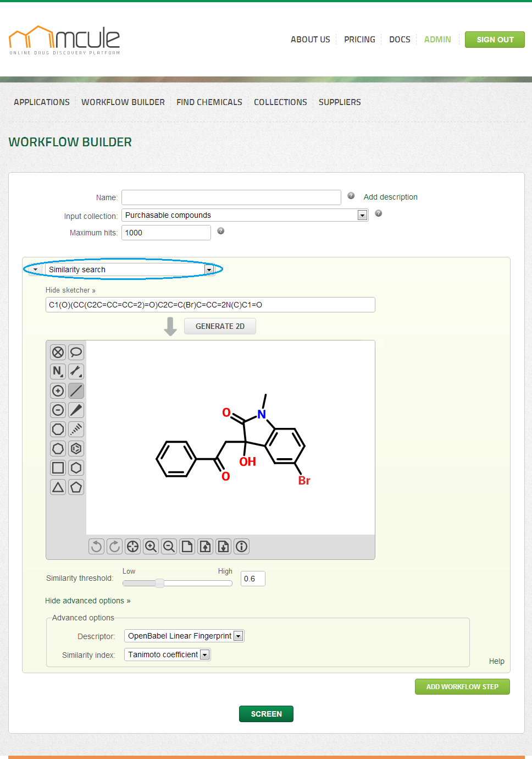
Task: Zoom in on the molecule canvas
Action: pyautogui.click(x=151, y=546)
